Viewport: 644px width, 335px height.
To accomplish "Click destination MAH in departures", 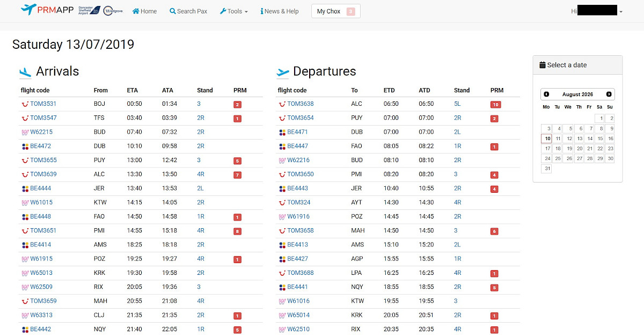I will pos(358,231).
